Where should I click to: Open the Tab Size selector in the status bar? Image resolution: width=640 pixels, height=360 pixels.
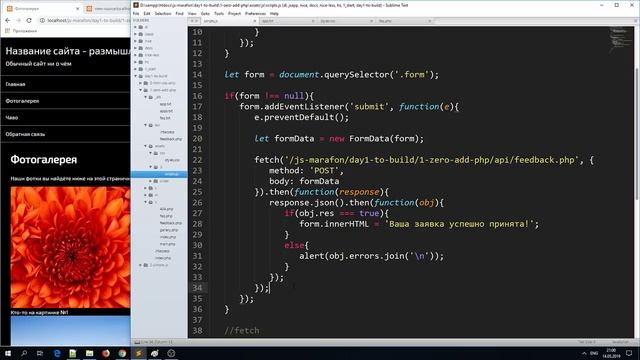tap(587, 342)
